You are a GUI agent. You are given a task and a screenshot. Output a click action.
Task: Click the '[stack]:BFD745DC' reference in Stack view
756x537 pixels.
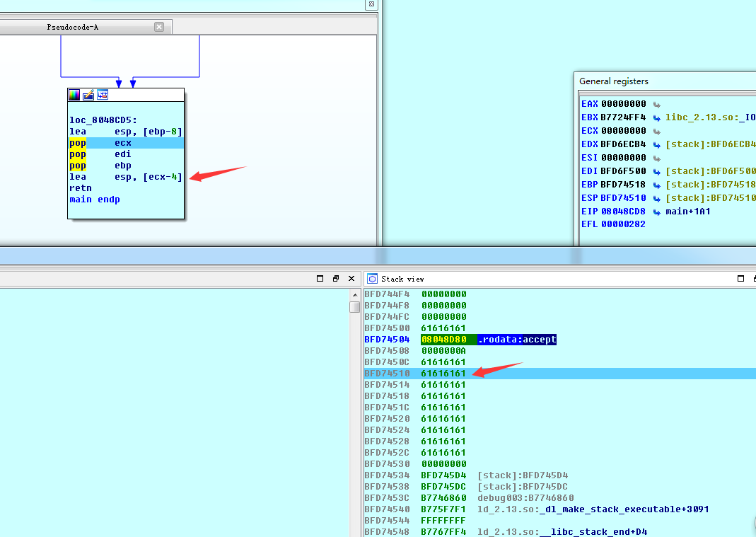(523, 487)
